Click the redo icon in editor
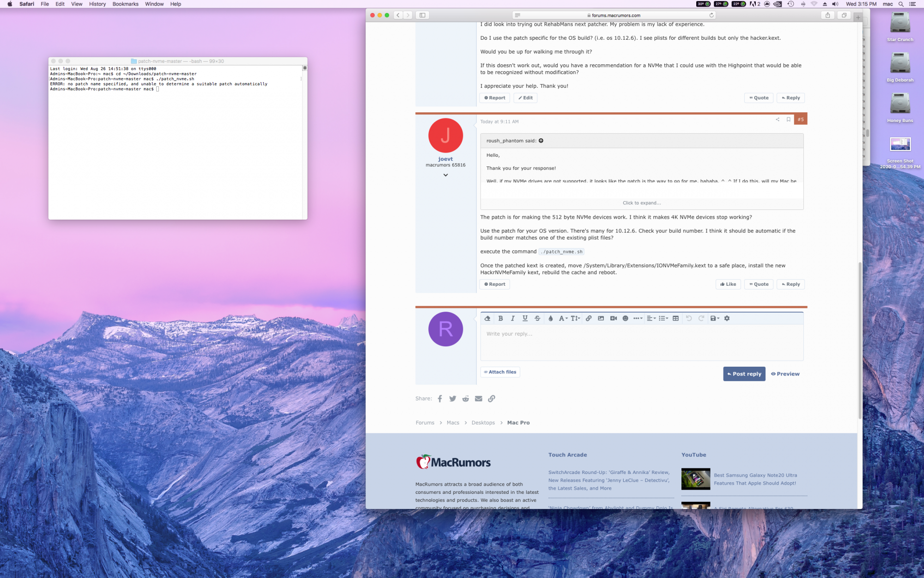The width and height of the screenshot is (924, 578). coord(701,318)
